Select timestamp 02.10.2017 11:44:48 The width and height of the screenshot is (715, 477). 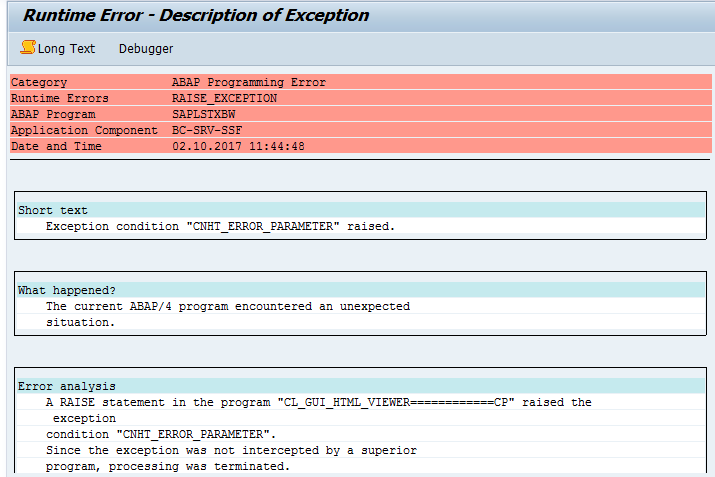(x=238, y=146)
